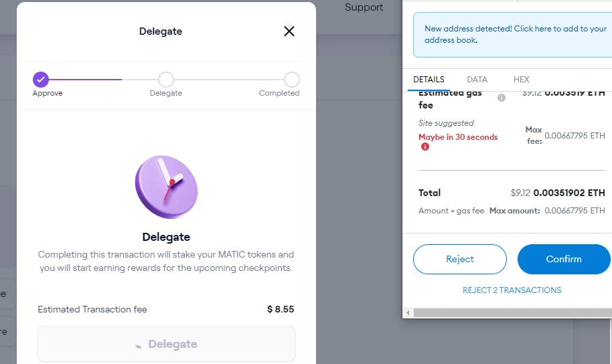Select the Completed step circle
Viewport: 612px width, 364px height.
pyautogui.click(x=291, y=80)
